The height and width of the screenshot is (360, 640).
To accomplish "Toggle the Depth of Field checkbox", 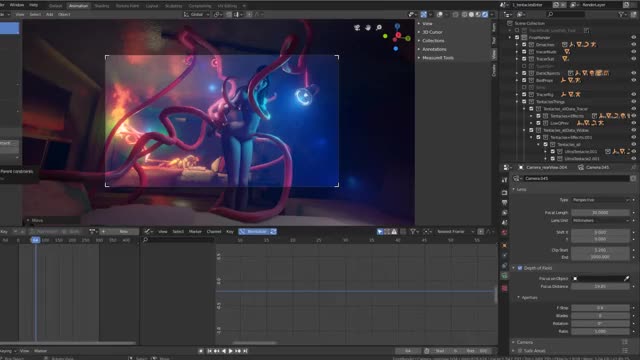I will click(520, 268).
